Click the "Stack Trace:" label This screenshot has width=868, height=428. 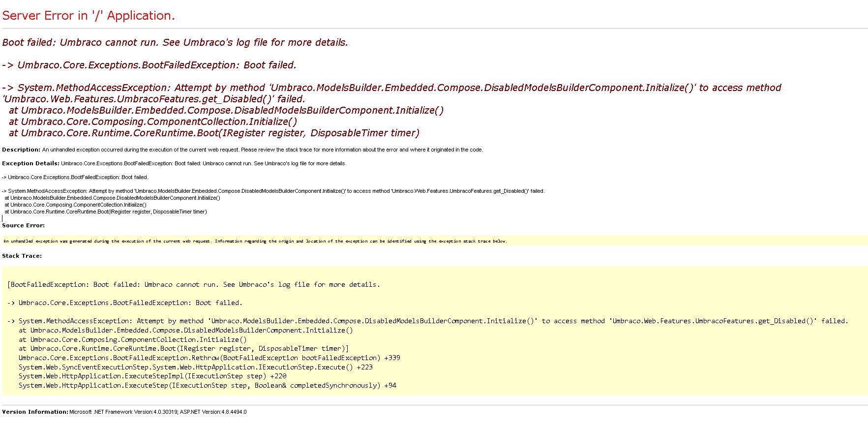[x=22, y=256]
